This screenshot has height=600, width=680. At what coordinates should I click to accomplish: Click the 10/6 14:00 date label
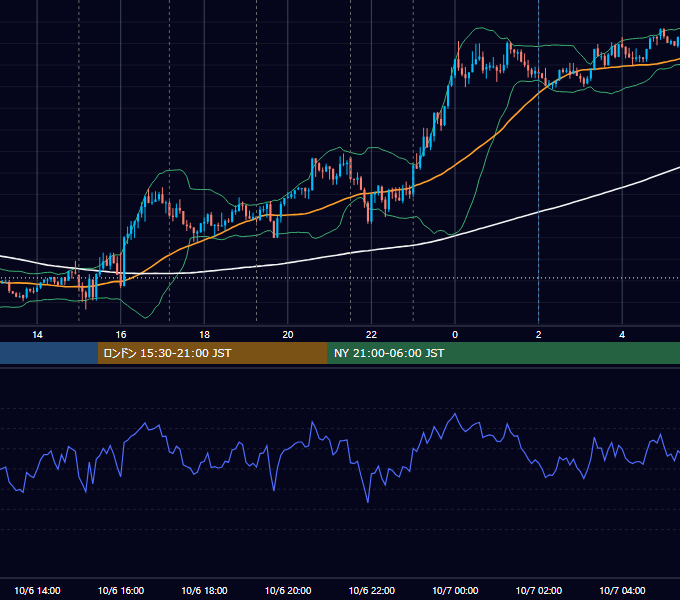pos(37,590)
